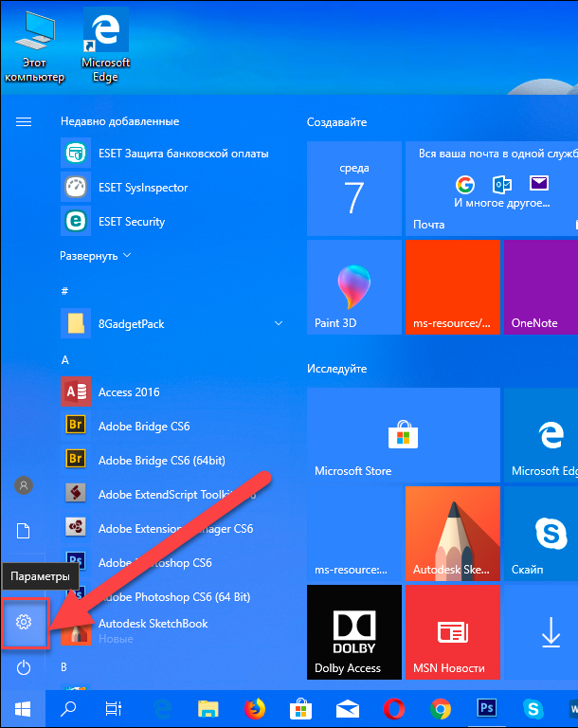
Task: Open the Mail icon on the taskbar
Action: point(347,709)
